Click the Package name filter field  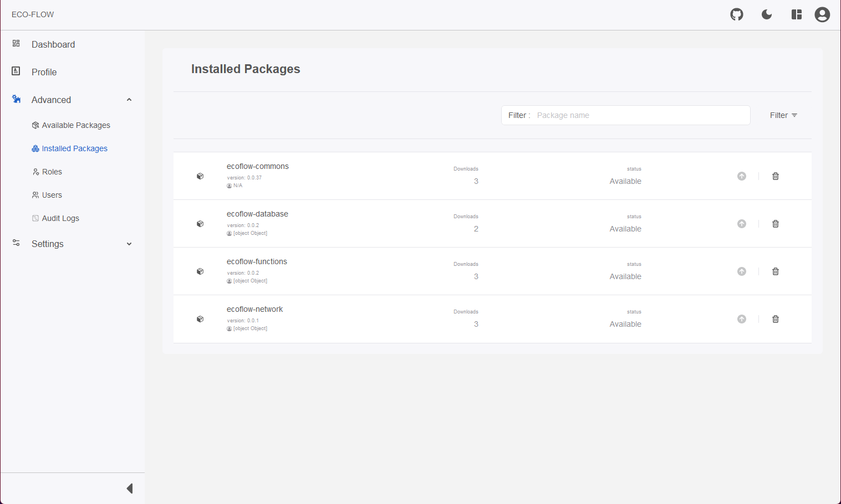(x=641, y=115)
